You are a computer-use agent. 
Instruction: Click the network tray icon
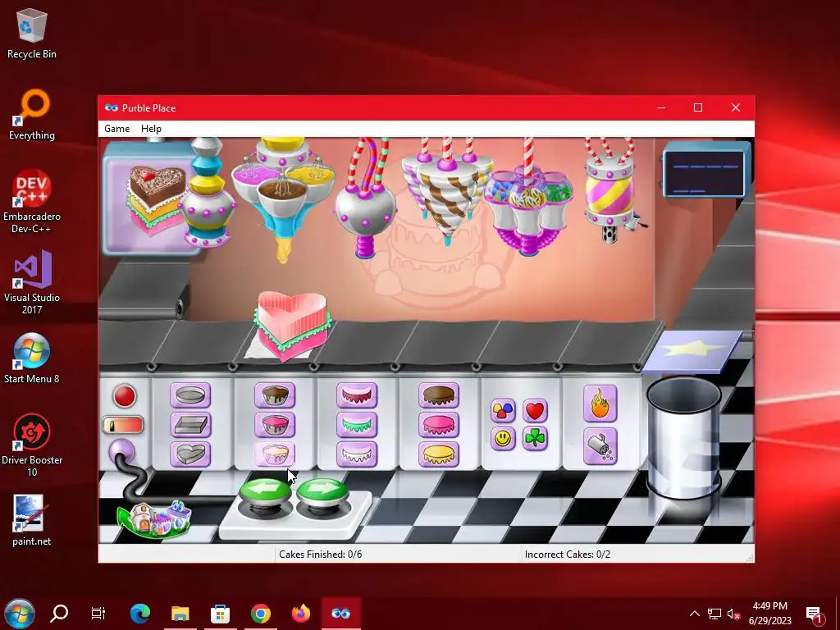tap(714, 614)
